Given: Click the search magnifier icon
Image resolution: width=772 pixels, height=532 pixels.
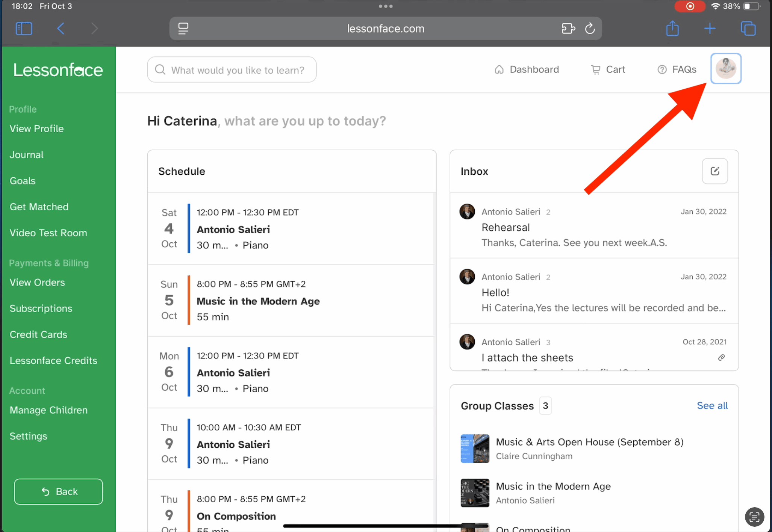Looking at the screenshot, I should coord(160,70).
